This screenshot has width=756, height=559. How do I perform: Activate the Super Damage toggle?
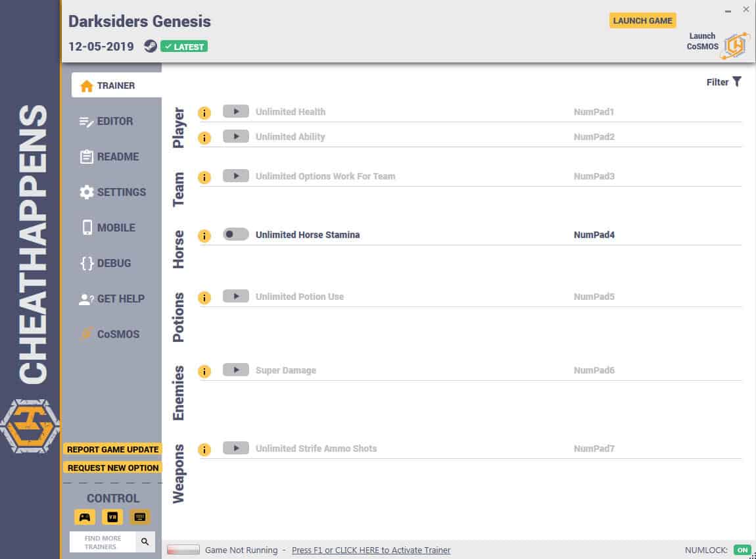tap(236, 370)
